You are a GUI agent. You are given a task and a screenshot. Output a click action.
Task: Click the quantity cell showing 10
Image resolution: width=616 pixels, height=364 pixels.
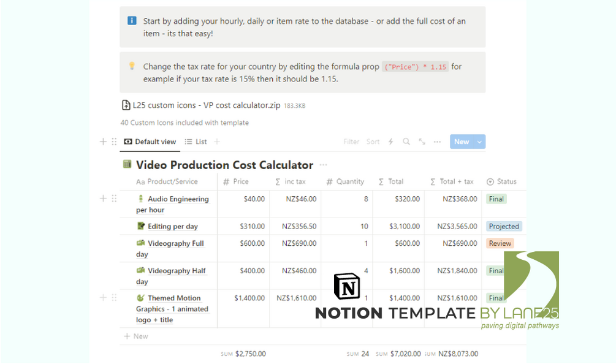[x=347, y=226]
